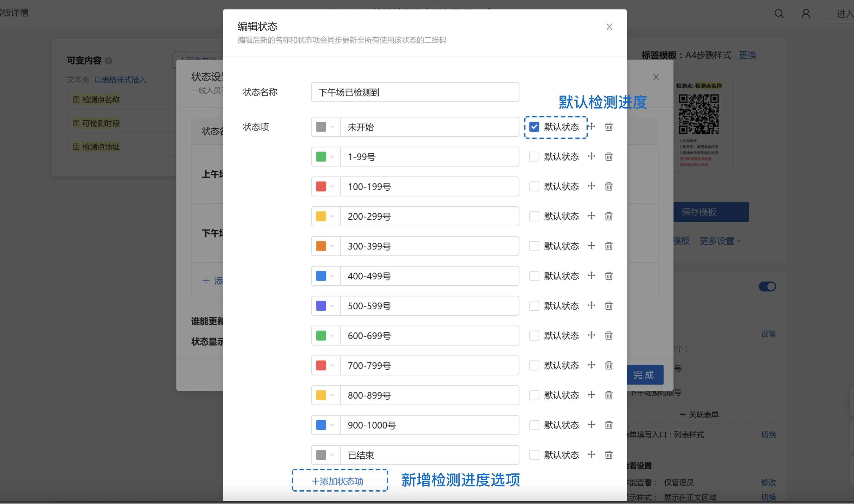Click 以表格样式插入 link
Screen dimensions: 854x504
120,80
